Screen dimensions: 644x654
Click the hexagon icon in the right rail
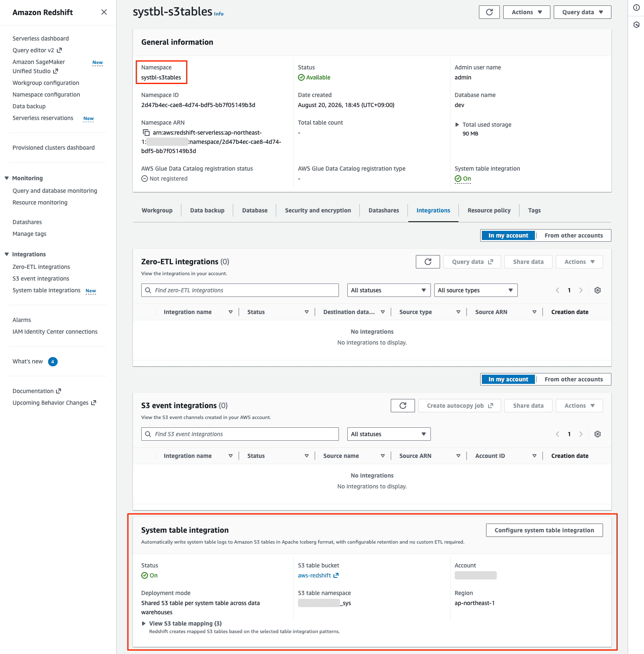(x=636, y=25)
